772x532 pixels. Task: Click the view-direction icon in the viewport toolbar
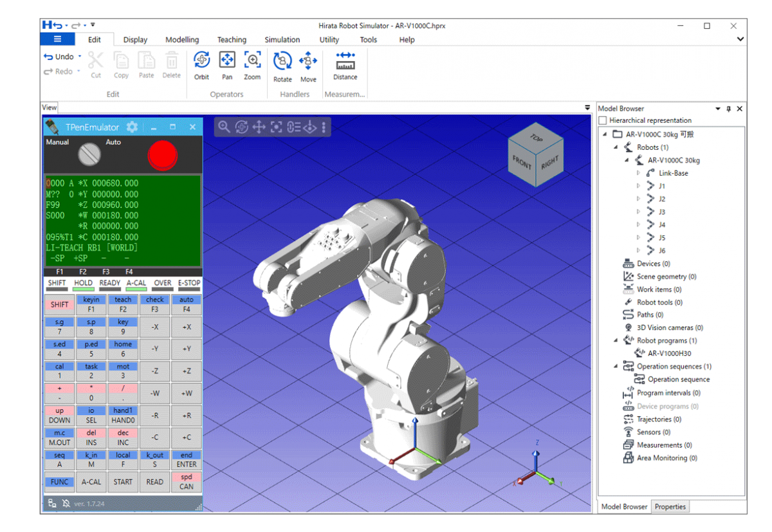point(310,127)
